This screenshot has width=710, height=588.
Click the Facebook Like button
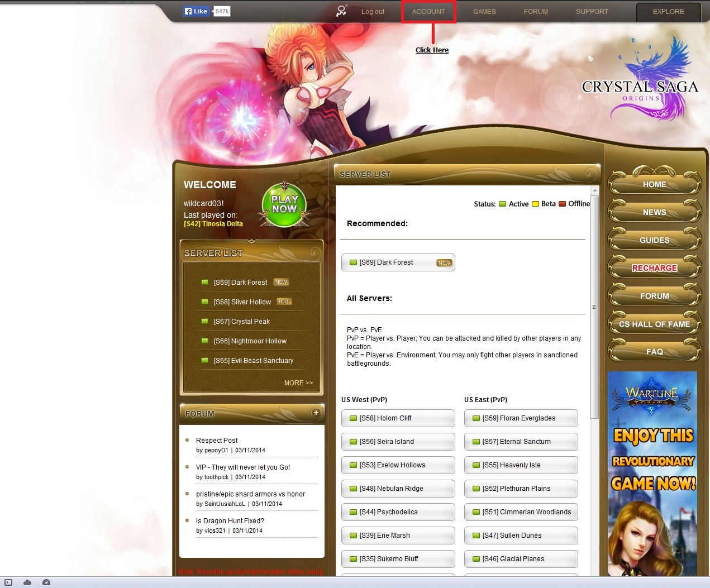click(196, 11)
